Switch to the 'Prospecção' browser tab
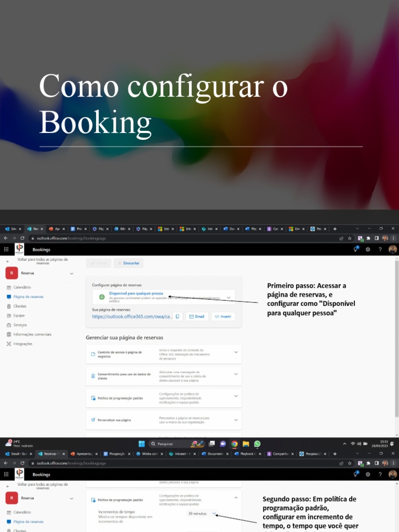The height and width of the screenshot is (532, 399). [x=117, y=454]
